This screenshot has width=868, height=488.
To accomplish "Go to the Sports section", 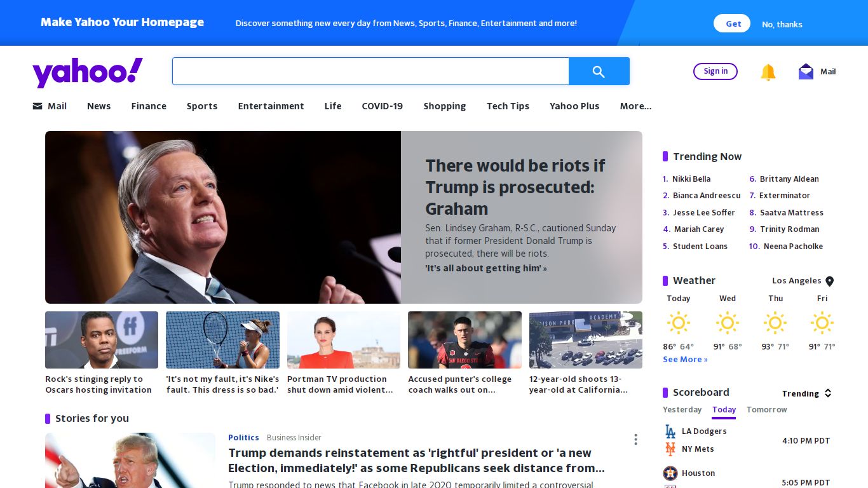I will 202,106.
